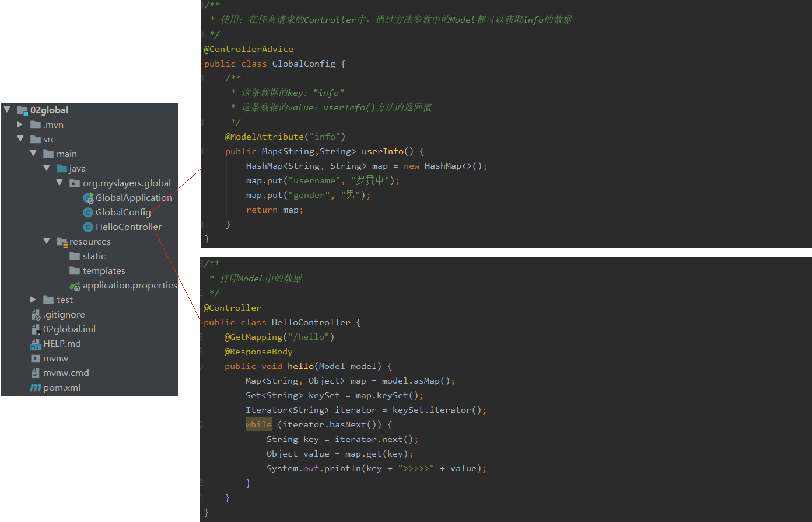This screenshot has height=522, width=812.
Task: Expand the test folder arrow
Action: click(33, 300)
